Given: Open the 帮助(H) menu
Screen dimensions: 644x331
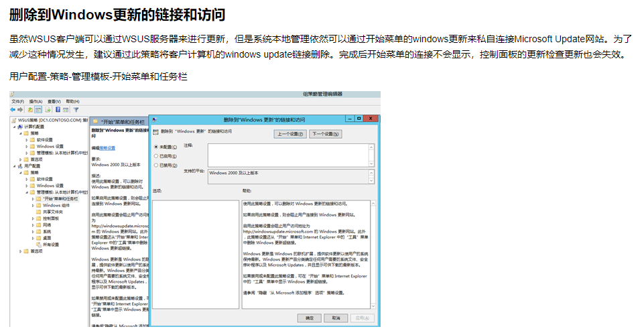Looking at the screenshot, I should coord(72,101).
